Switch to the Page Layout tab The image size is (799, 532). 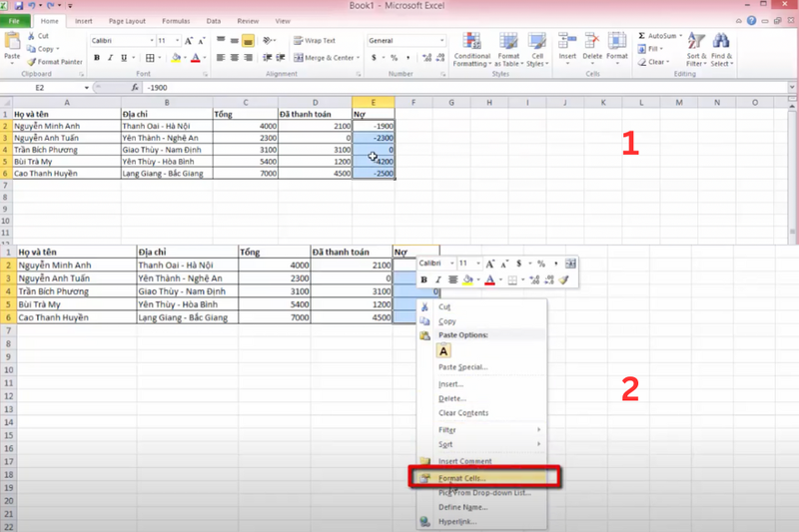click(127, 21)
